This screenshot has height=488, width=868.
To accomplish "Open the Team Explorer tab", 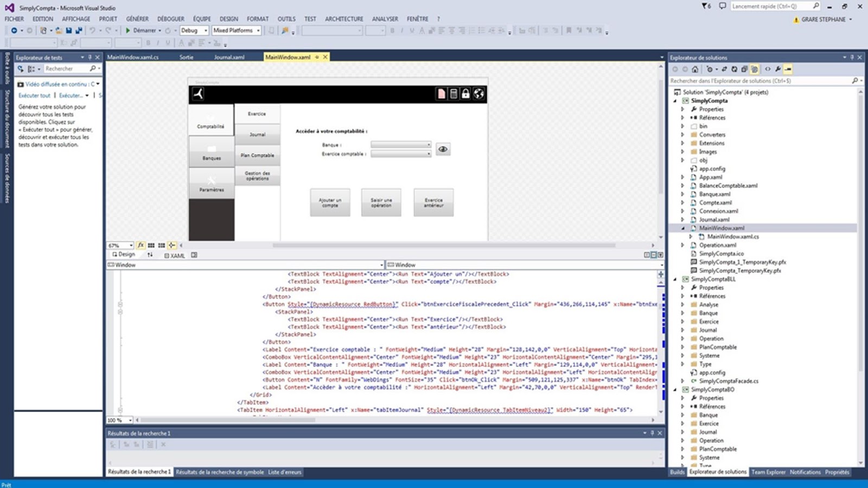I will click(x=768, y=472).
